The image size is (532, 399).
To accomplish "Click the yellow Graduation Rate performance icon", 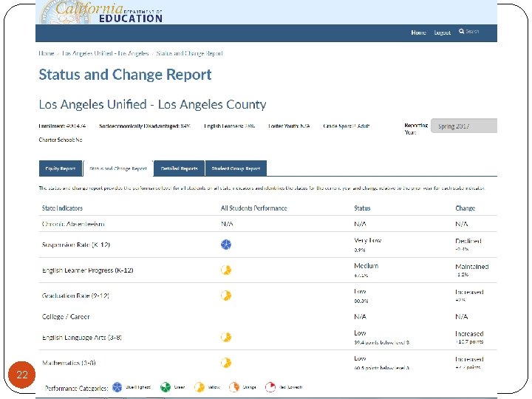I will tap(226, 296).
